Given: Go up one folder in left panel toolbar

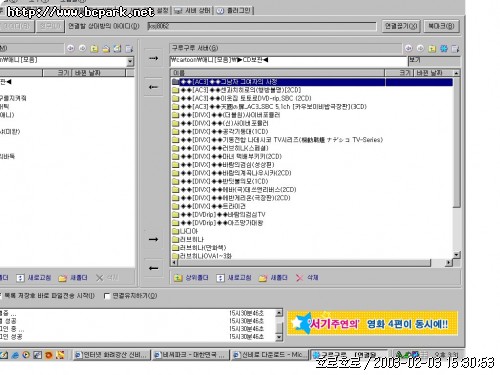Looking at the screenshot, I should coord(94,49).
